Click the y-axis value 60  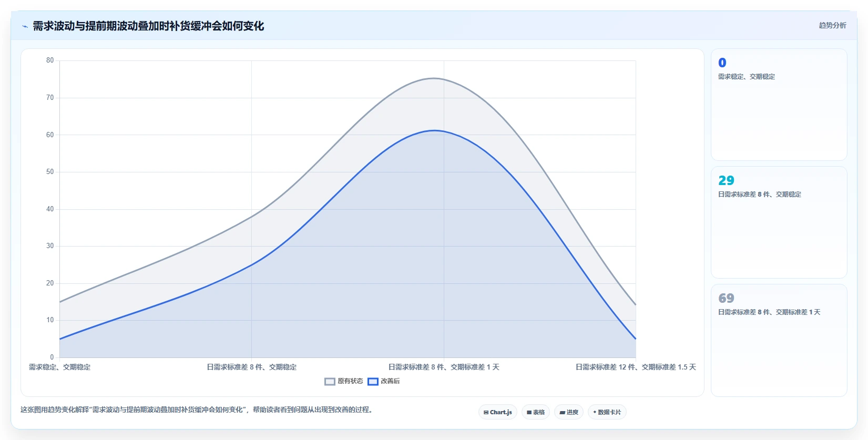coord(50,135)
